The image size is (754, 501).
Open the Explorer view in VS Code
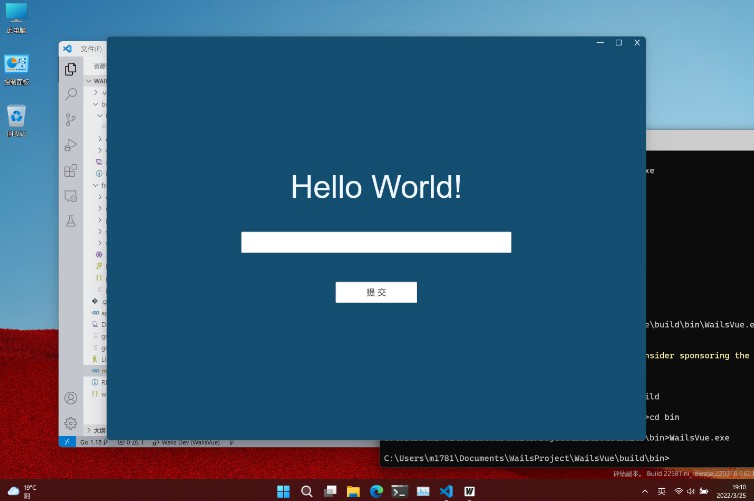(x=70, y=69)
